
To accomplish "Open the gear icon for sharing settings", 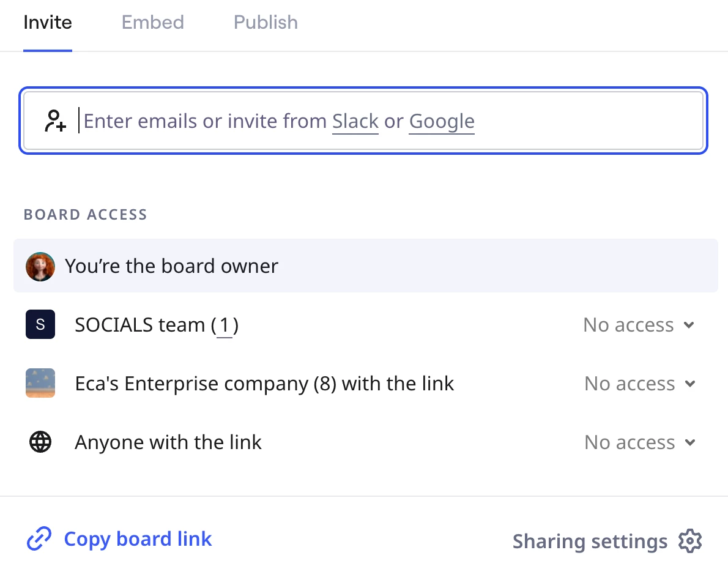I will coord(690,541).
